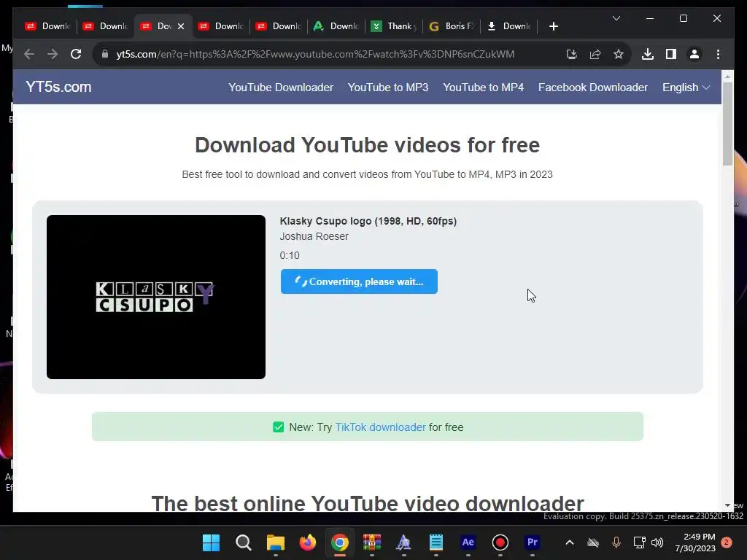Click the YT5s.com site logo
This screenshot has height=560, width=747.
[x=58, y=87]
